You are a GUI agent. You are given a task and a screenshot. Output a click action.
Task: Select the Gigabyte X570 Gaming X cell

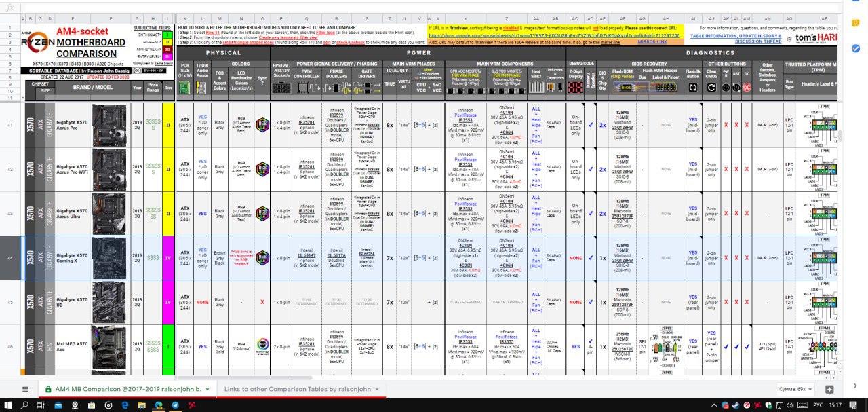[73, 258]
